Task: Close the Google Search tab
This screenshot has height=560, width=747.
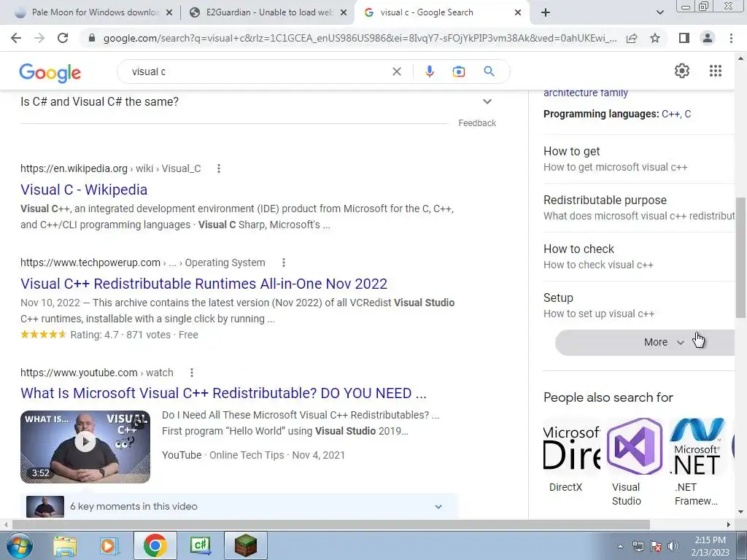Action: 518,13
